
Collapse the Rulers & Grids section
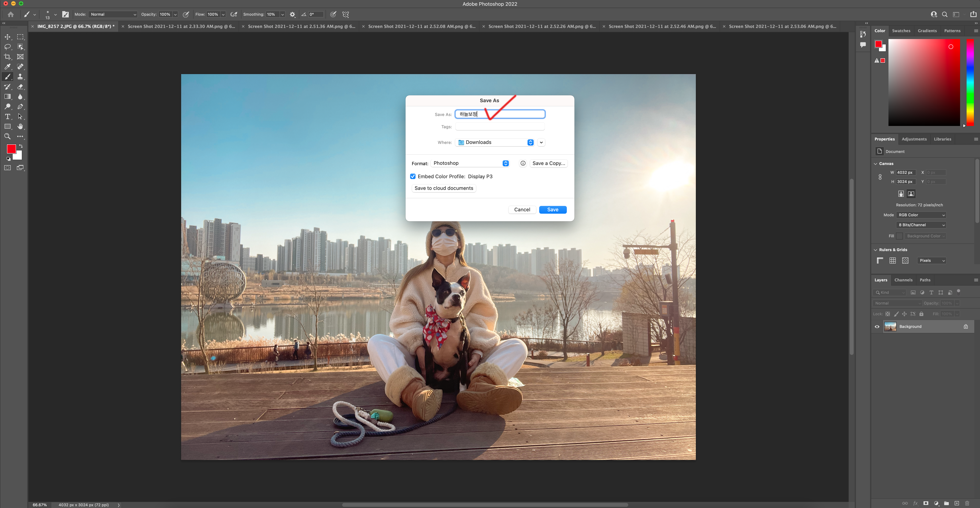pos(876,250)
